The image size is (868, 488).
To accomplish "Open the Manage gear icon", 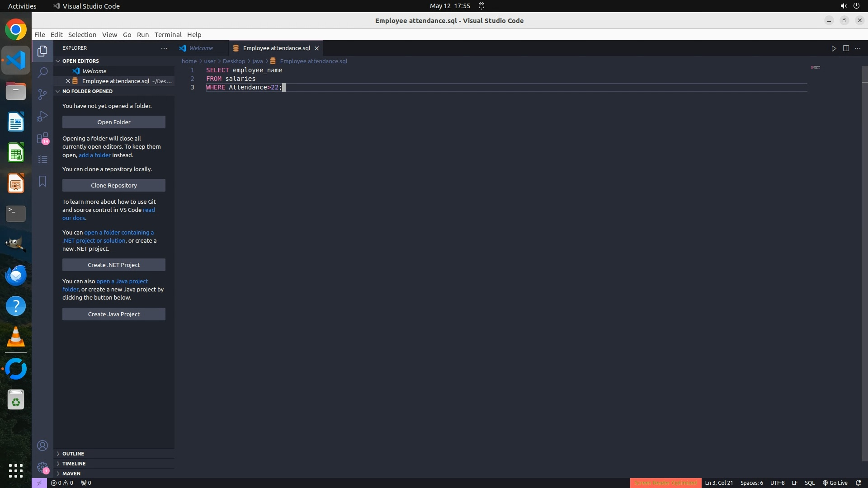I will point(42,467).
